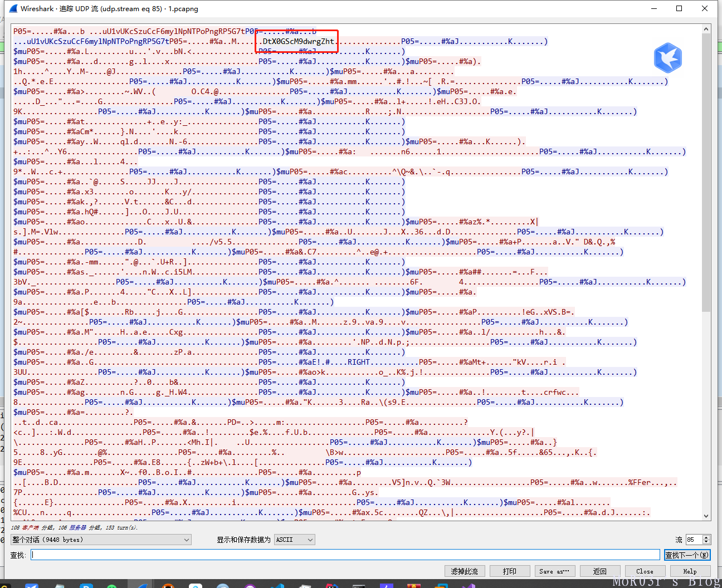This screenshot has height=588, width=722.
Task: Click the 打印 print button
Action: pos(510,571)
